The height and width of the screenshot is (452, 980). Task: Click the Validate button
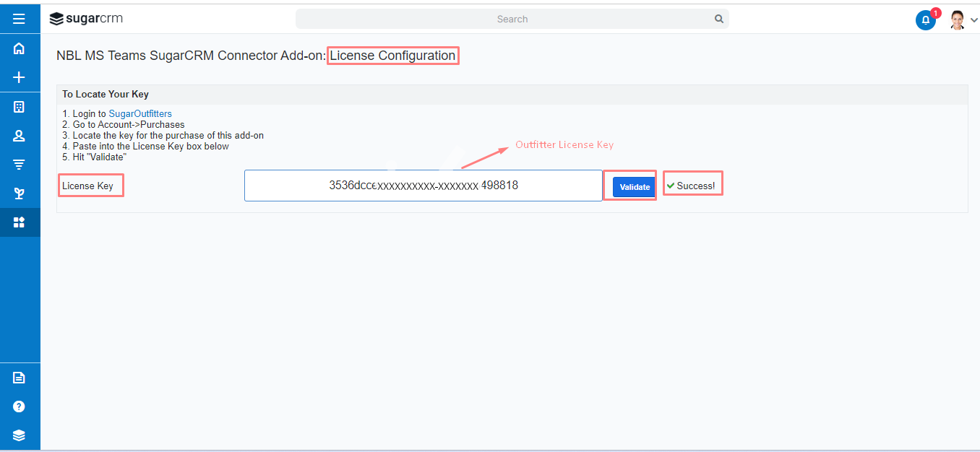pyautogui.click(x=635, y=187)
